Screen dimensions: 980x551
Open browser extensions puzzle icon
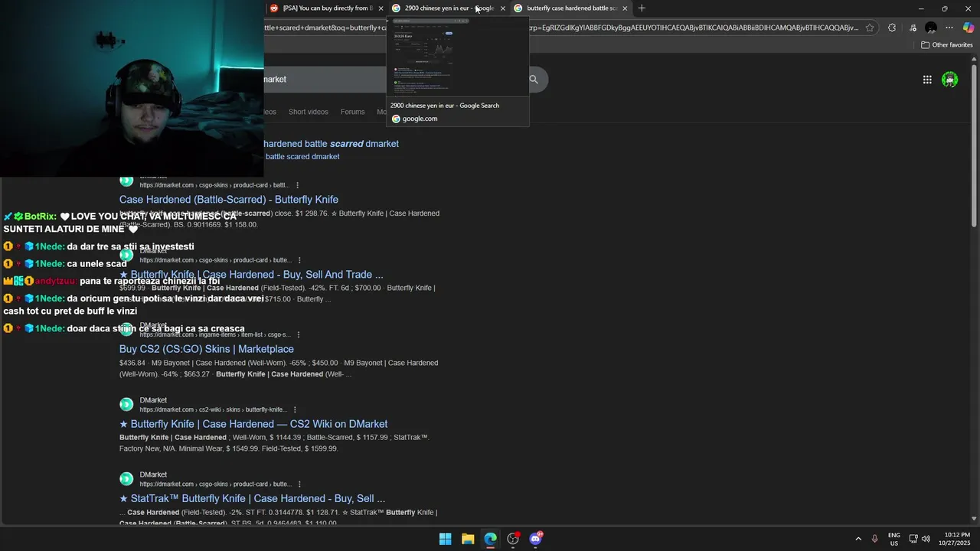[x=892, y=28]
